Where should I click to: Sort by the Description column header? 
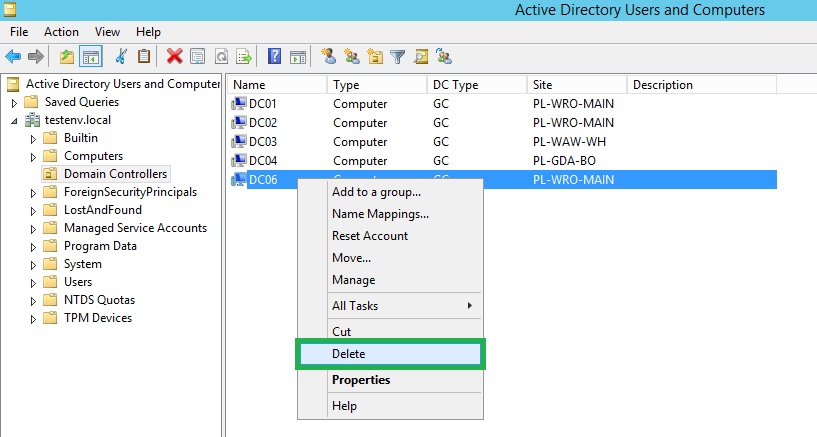[702, 85]
